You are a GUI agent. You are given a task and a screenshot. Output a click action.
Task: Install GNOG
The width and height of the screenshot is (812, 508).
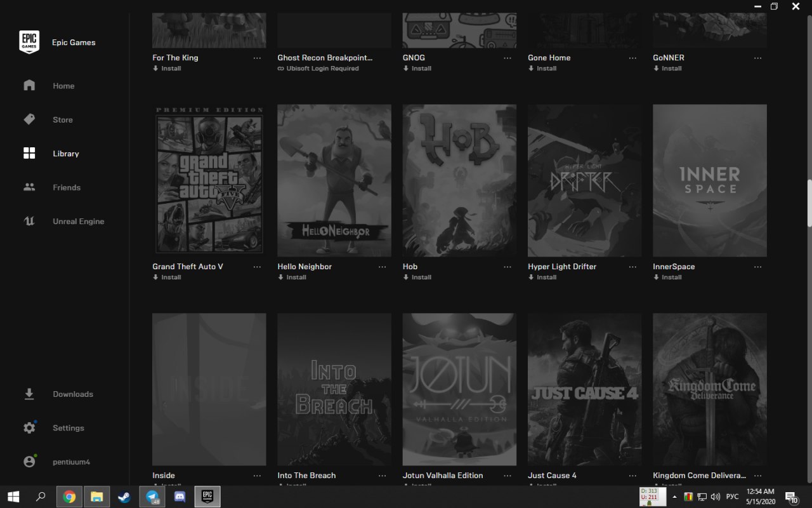coord(417,69)
